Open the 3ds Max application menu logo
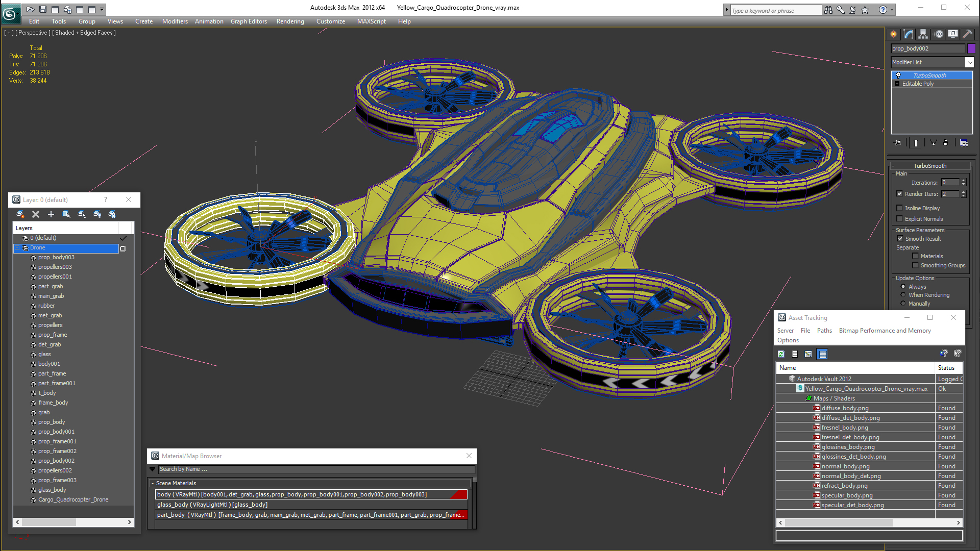 point(10,13)
